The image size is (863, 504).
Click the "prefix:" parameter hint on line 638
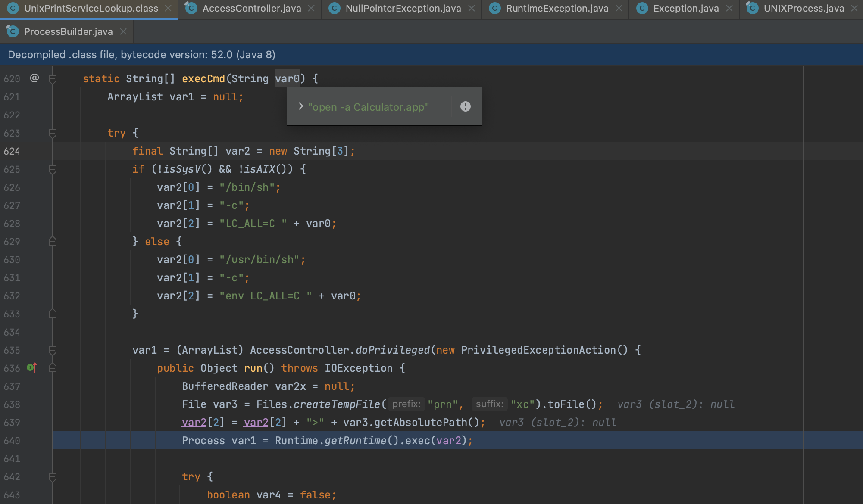coord(406,404)
